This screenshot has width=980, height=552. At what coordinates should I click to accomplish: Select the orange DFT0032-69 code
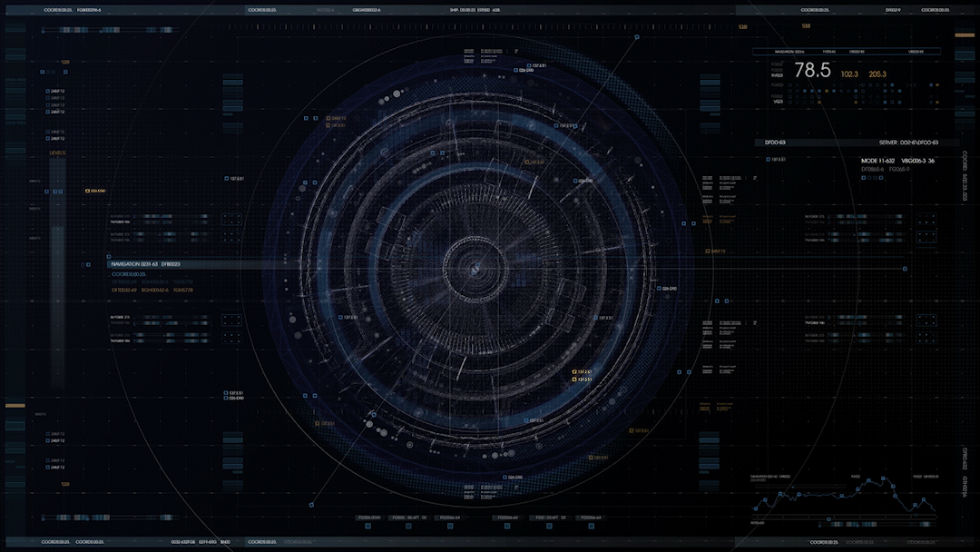123,290
